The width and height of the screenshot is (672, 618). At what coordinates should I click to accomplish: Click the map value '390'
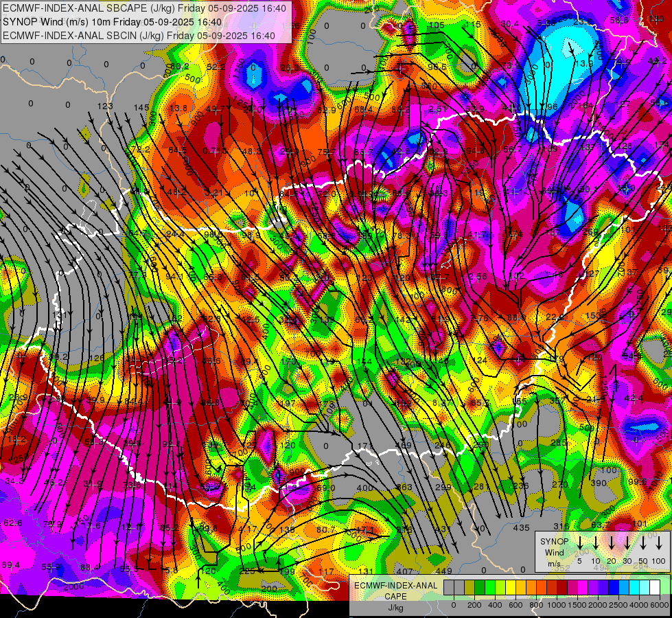coord(599,483)
